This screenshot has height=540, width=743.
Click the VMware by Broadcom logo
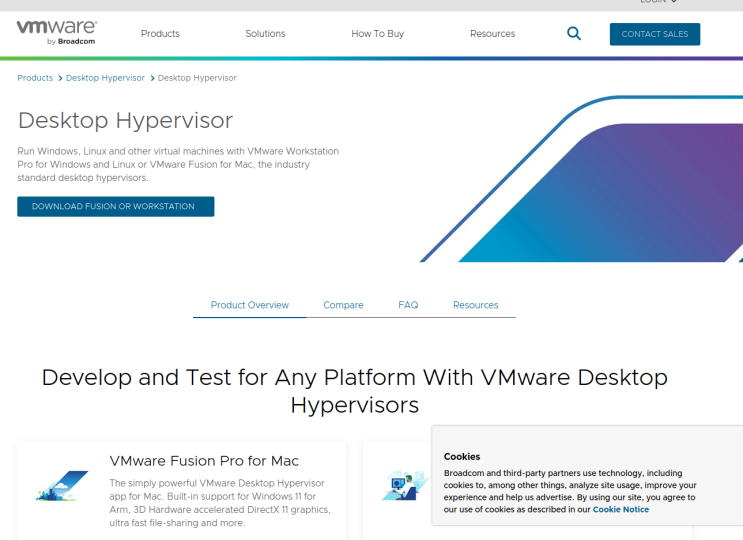coord(57,33)
